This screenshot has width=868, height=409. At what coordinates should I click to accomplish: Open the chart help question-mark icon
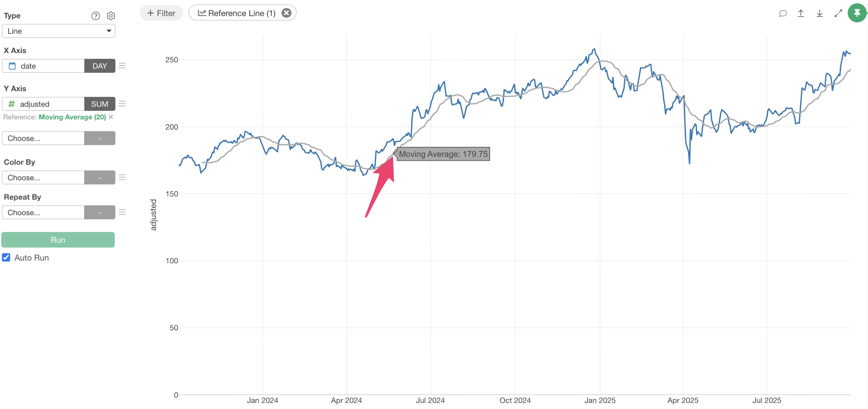[x=95, y=16]
